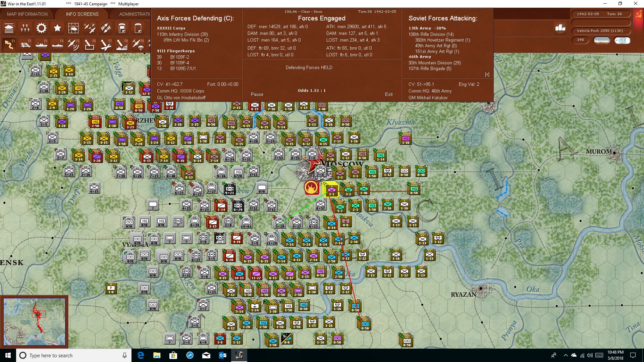644x362 pixels.
Task: Click Pause in the combat report
Action: [257, 95]
